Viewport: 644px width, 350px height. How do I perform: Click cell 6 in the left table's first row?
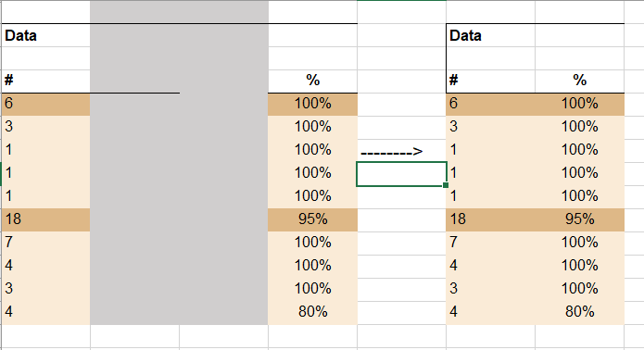[x=45, y=105]
